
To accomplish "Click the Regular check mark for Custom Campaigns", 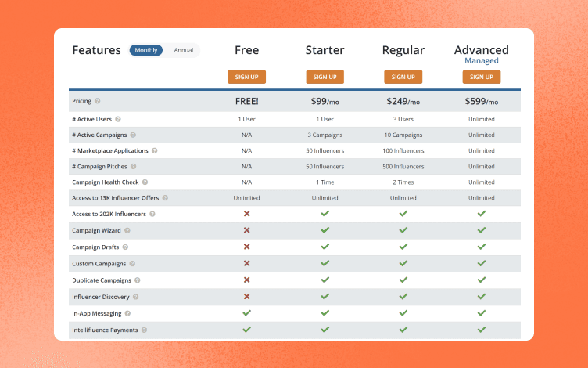I will pyautogui.click(x=403, y=263).
